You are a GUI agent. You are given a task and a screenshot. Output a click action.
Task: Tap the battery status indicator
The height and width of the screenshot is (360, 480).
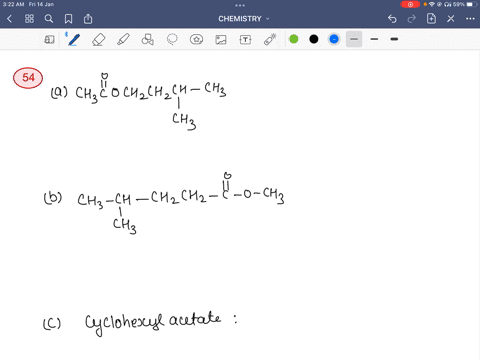coord(472,4)
